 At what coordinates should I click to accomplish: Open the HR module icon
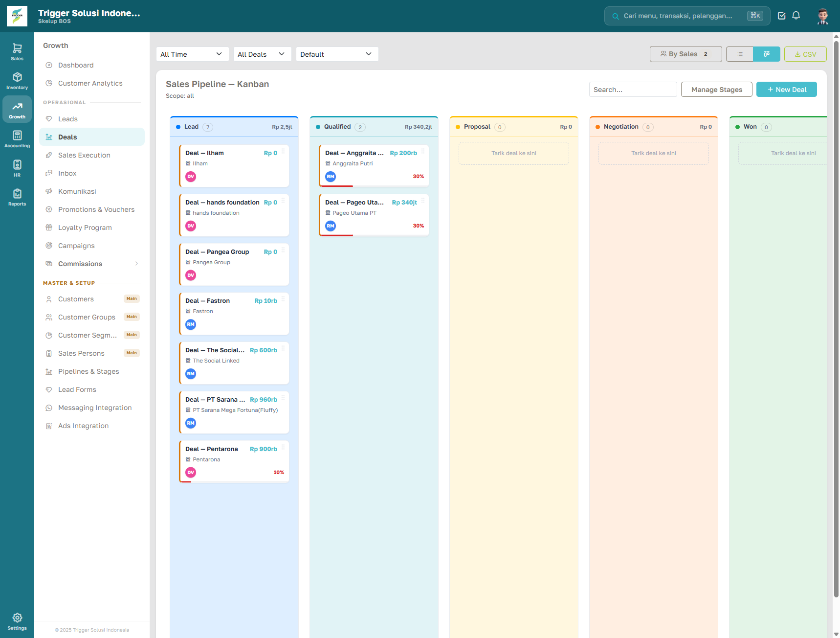pyautogui.click(x=17, y=168)
